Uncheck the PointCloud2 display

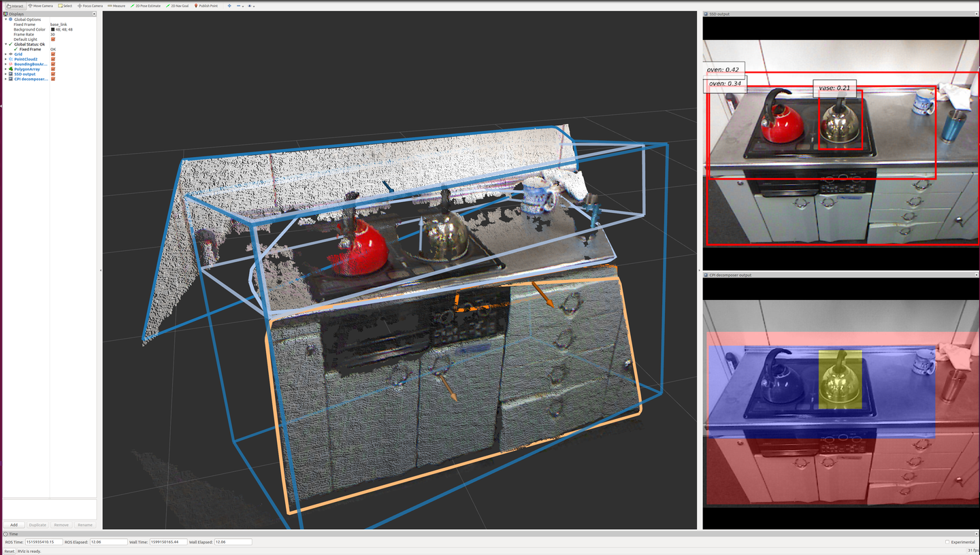click(53, 59)
